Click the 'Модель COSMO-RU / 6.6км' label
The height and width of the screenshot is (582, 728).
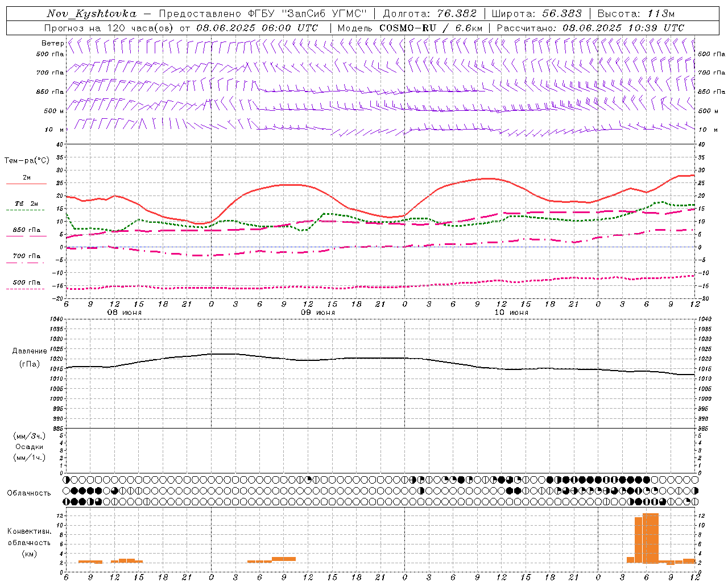[410, 28]
